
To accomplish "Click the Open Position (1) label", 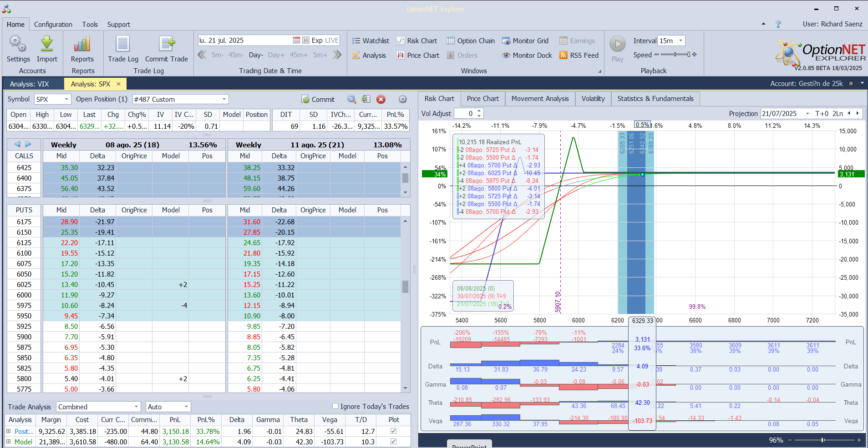I will click(x=102, y=99).
